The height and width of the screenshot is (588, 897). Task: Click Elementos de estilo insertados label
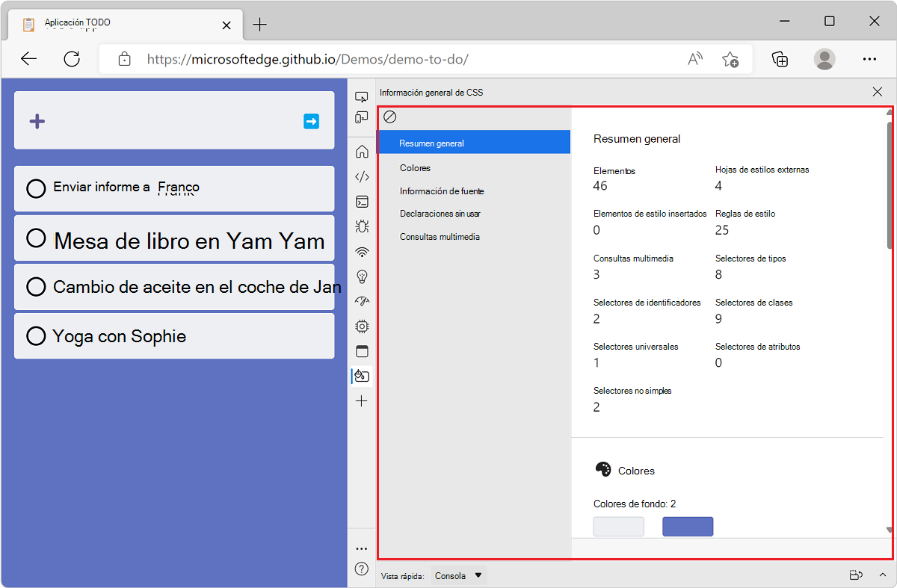point(650,214)
